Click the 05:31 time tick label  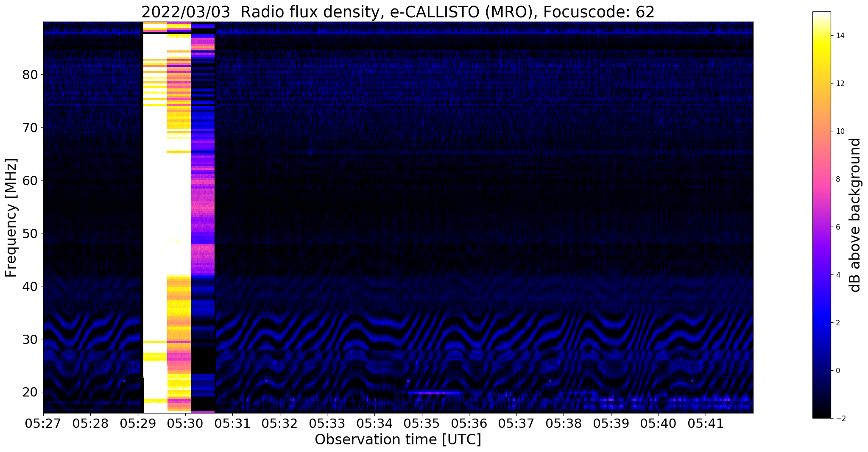tap(232, 423)
